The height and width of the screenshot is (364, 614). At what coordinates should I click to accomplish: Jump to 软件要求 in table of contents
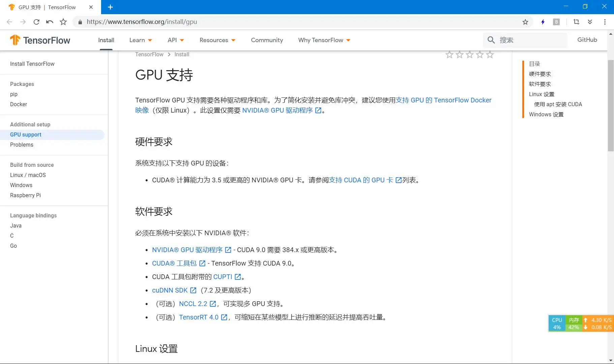tap(540, 84)
